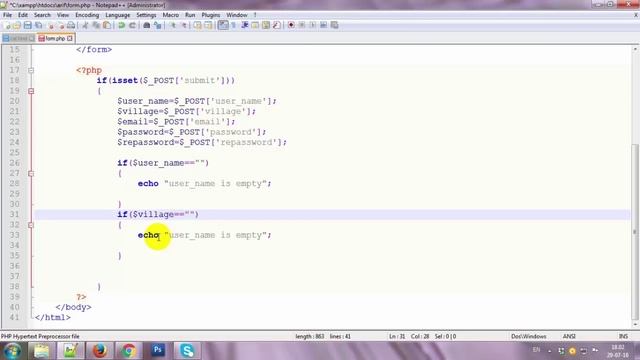640x360 pixels.
Task: Undo last edit with the green Undo arrow
Action: tap(121, 25)
